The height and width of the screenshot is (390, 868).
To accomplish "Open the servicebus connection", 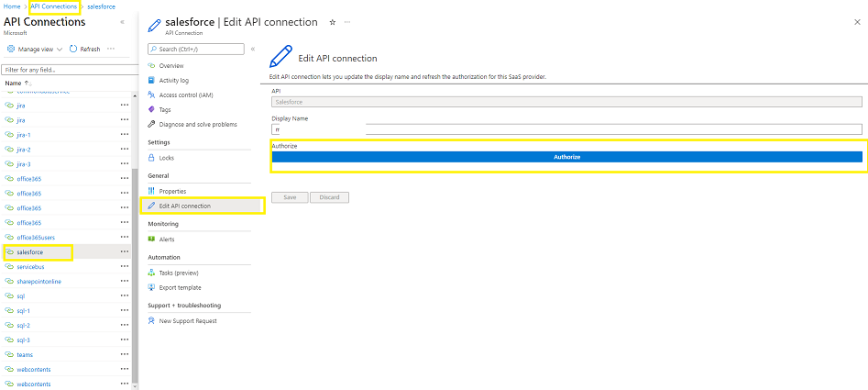I will click(30, 266).
